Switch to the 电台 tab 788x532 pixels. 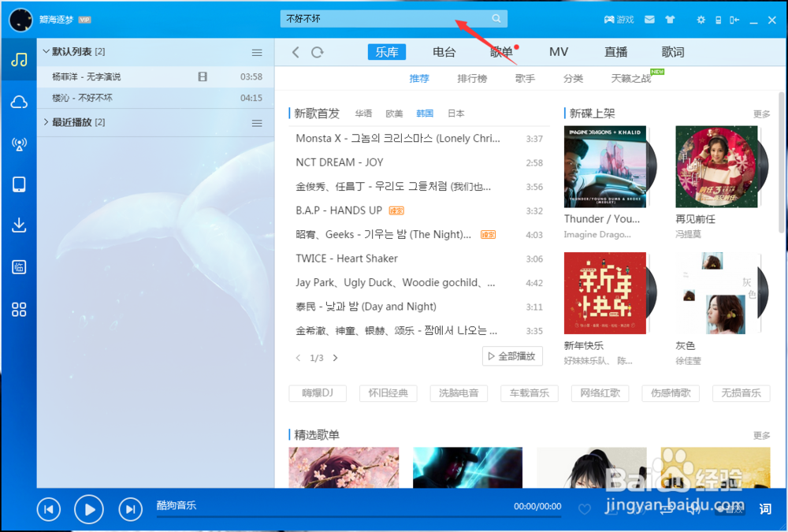click(x=444, y=52)
